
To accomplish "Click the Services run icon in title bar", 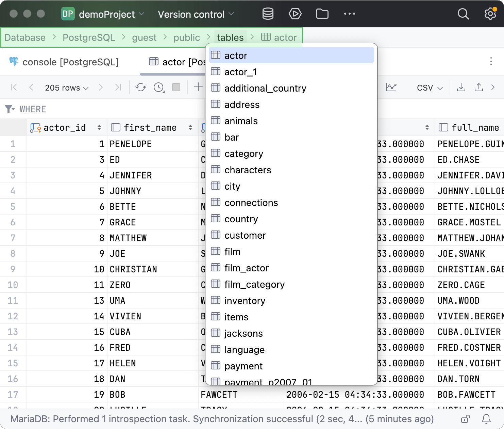I will click(x=295, y=14).
